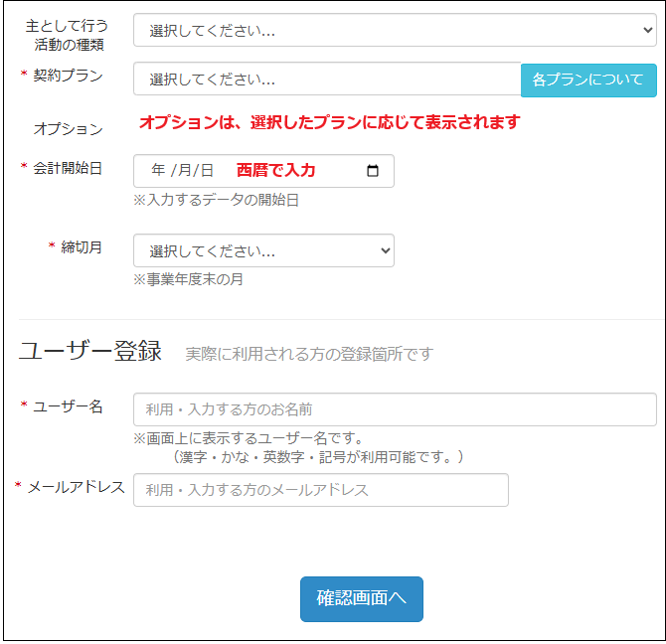Click the 締切月 field label

point(82,246)
